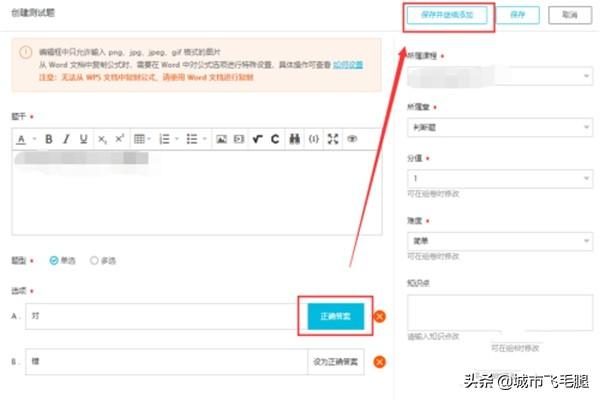Insert a formula with square root icon

257,139
